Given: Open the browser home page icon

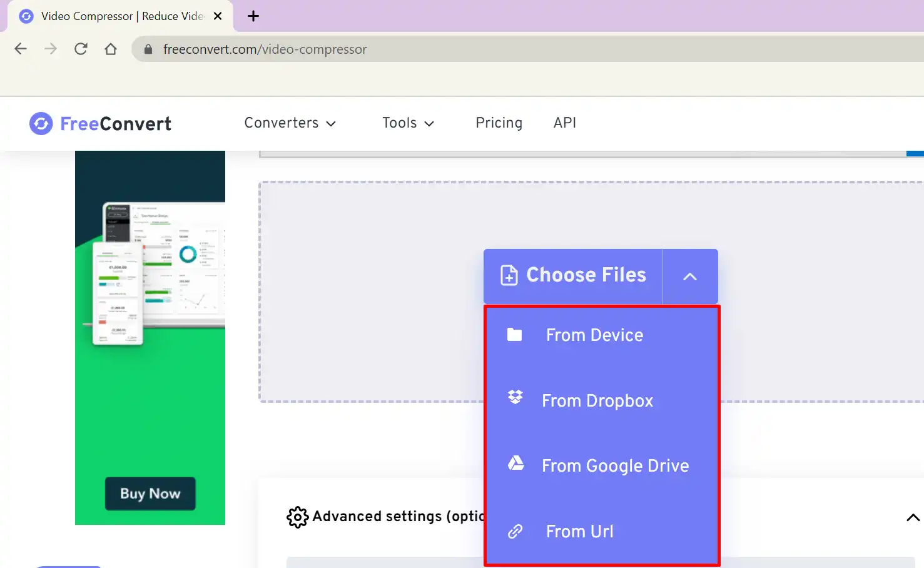Looking at the screenshot, I should [111, 49].
